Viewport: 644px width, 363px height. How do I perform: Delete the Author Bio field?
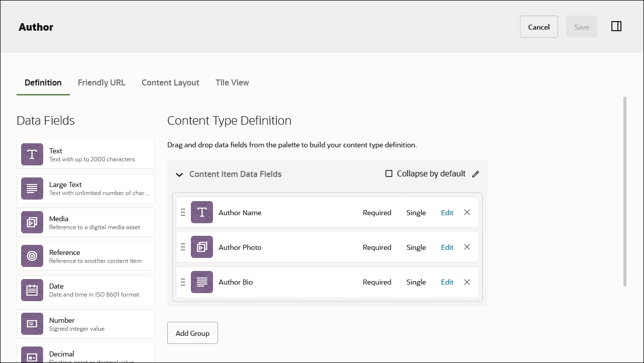point(467,282)
